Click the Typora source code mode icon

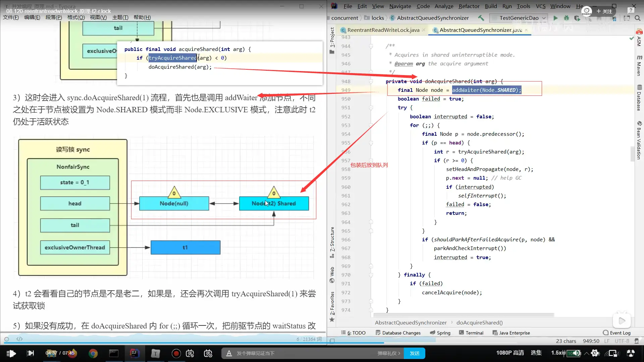(19, 339)
